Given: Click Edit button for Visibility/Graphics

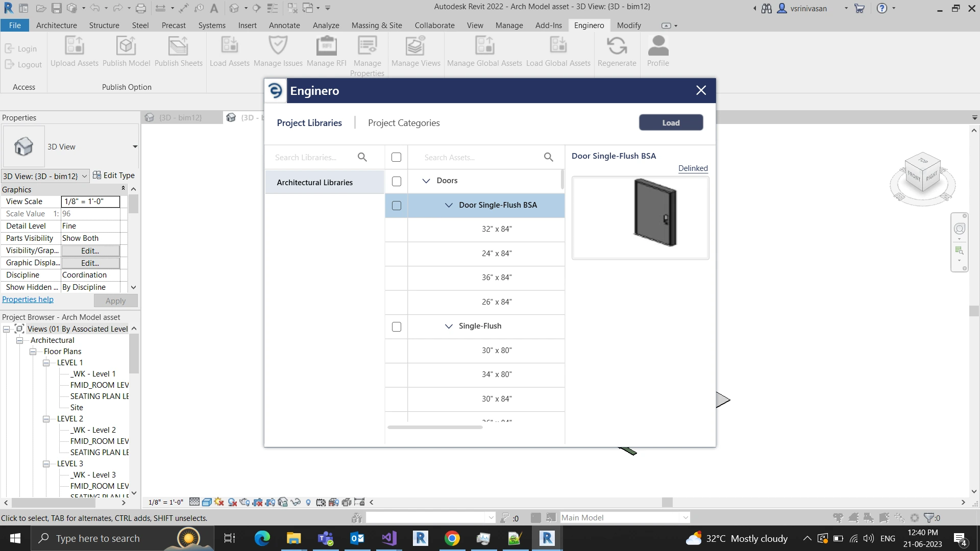Looking at the screenshot, I should (90, 251).
